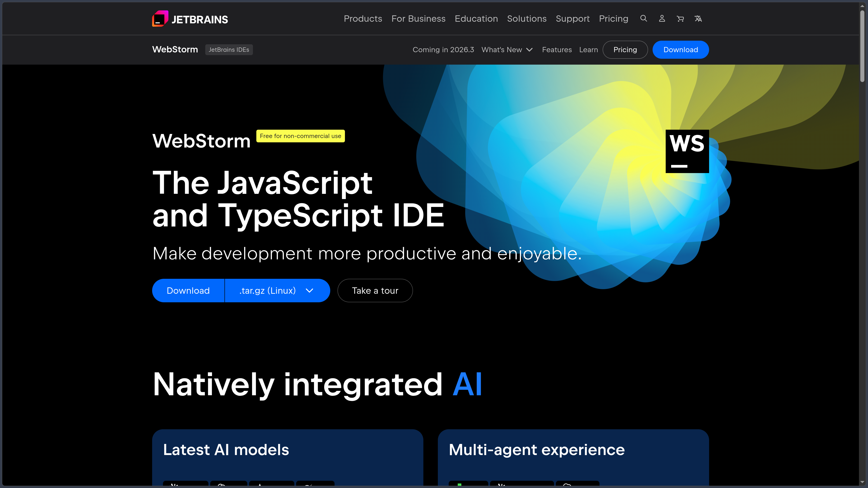Click the scrollbar up arrow

[862, 6]
